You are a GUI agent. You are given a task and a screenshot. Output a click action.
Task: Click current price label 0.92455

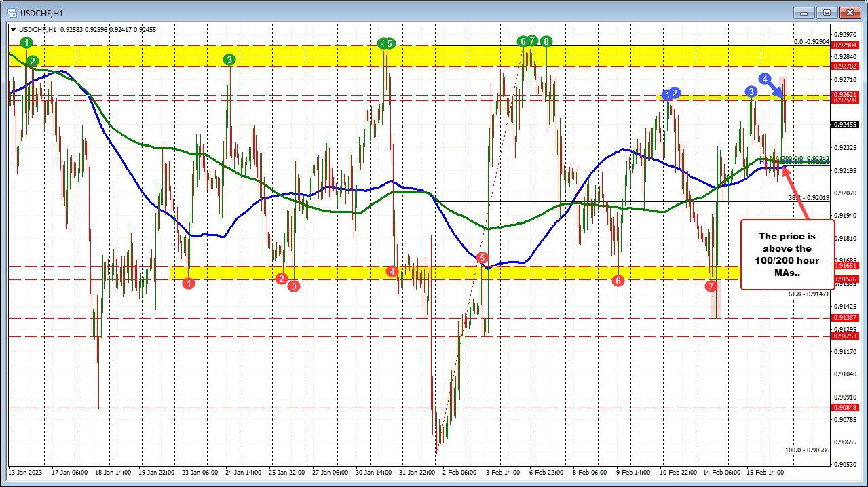click(846, 125)
